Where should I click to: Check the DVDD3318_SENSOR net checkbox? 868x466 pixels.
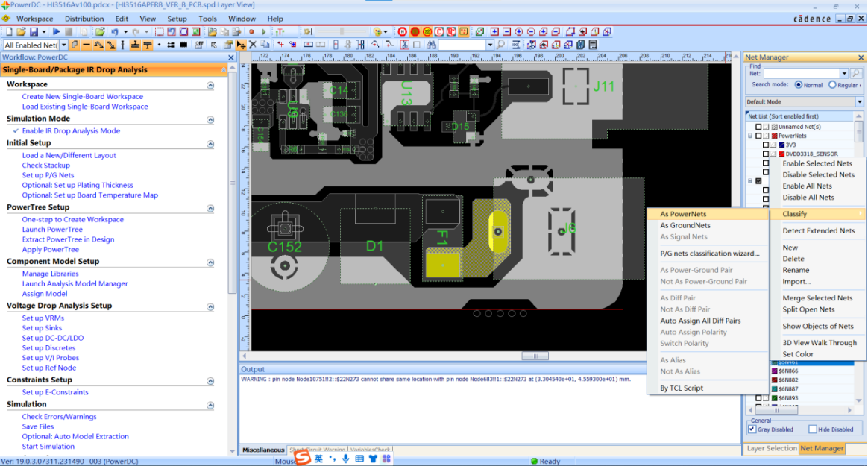(766, 154)
